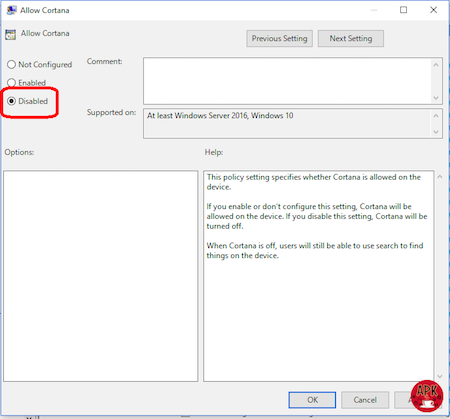Select the Enabled radio button

(x=11, y=82)
